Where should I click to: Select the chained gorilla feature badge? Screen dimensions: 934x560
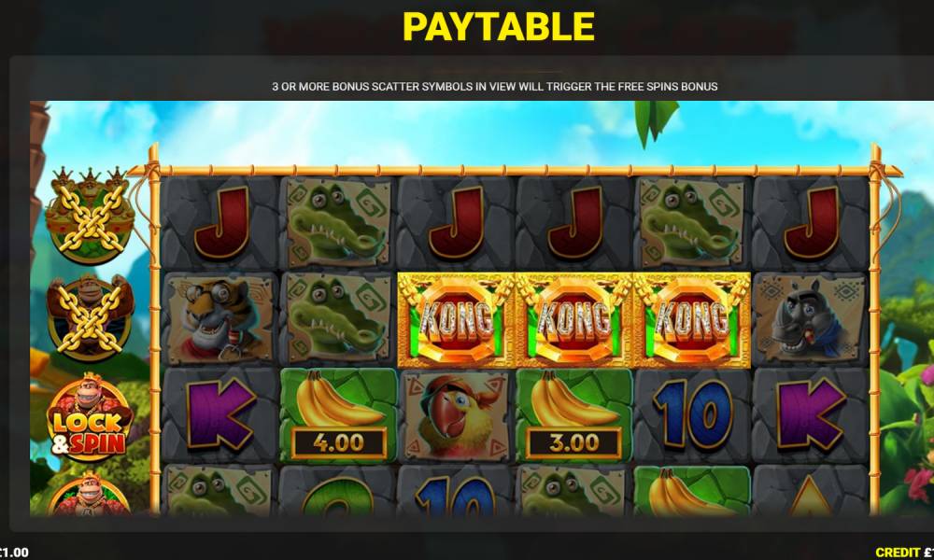pos(90,317)
